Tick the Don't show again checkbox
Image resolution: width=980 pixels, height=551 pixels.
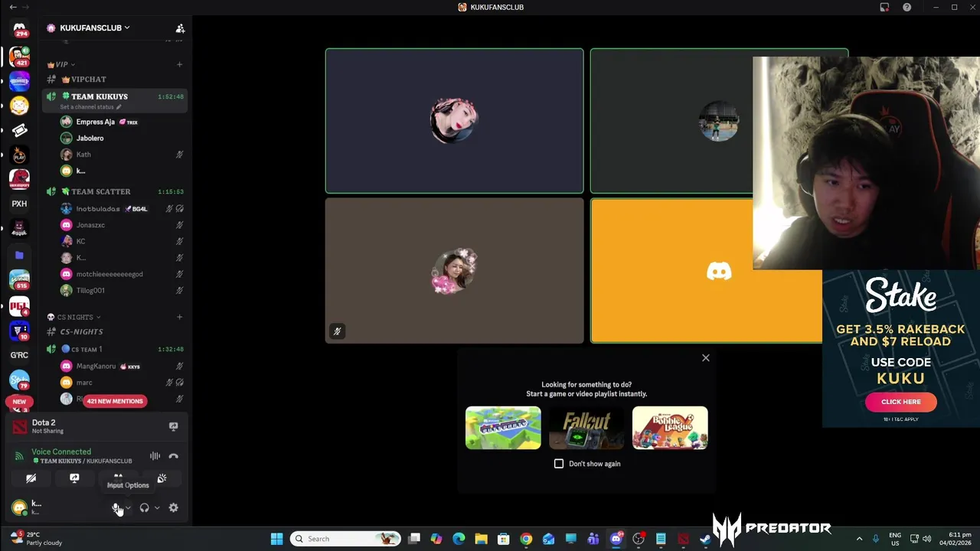(x=559, y=464)
